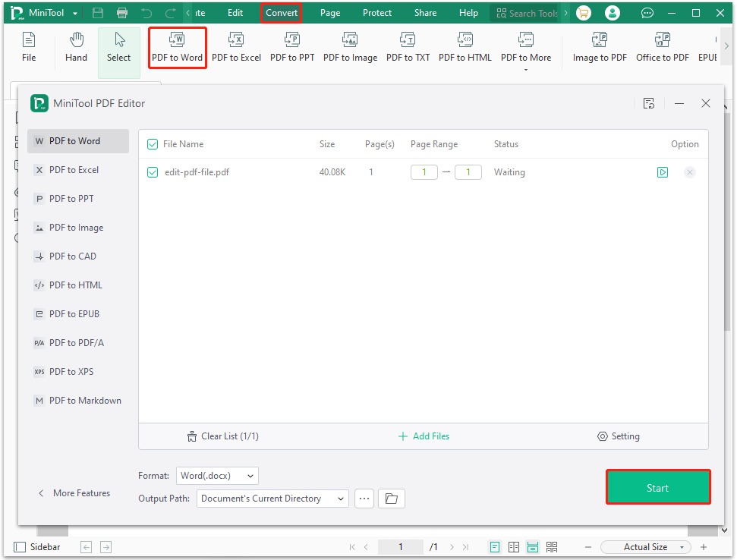This screenshot has width=737, height=560.
Task: Open the PDF to More ribbon dropdown
Action: click(x=525, y=50)
